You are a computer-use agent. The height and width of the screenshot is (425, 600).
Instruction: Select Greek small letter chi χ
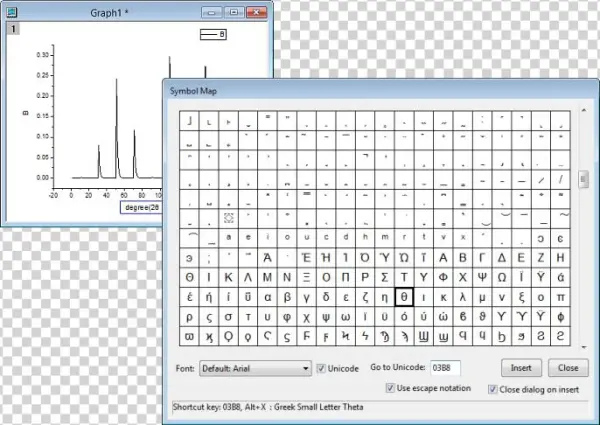(x=307, y=317)
